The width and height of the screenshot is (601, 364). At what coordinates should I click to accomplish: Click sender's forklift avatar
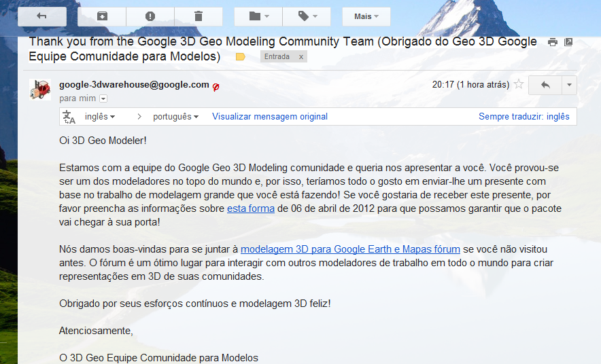point(40,90)
